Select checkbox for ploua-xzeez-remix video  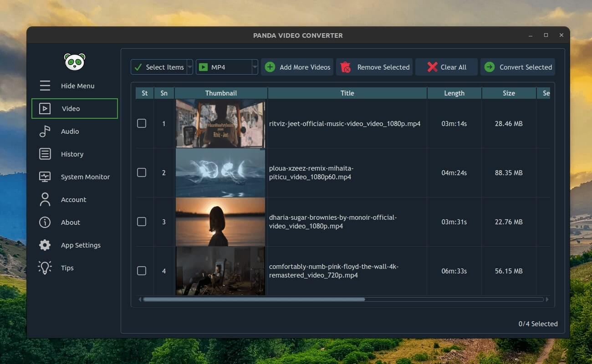pyautogui.click(x=142, y=172)
